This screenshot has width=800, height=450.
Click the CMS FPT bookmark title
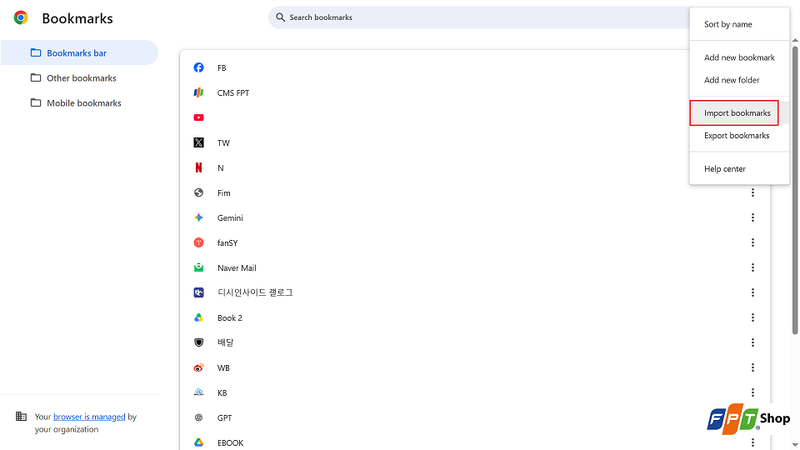coord(233,93)
